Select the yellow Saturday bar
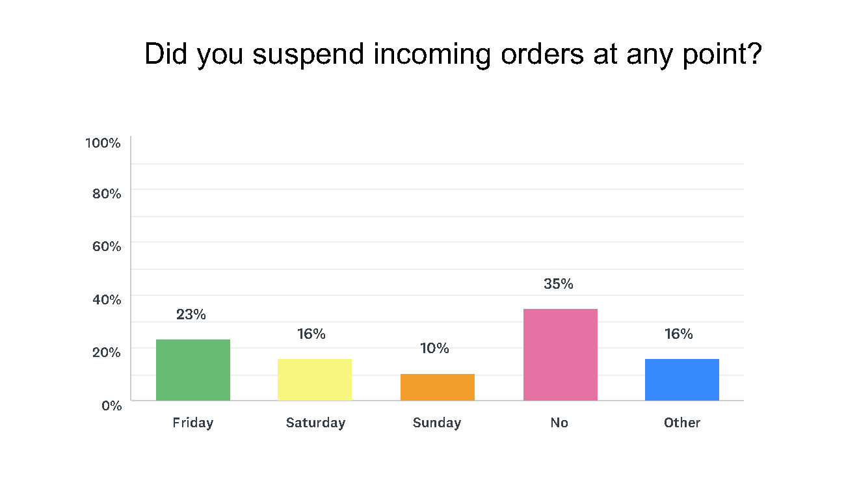 [315, 379]
